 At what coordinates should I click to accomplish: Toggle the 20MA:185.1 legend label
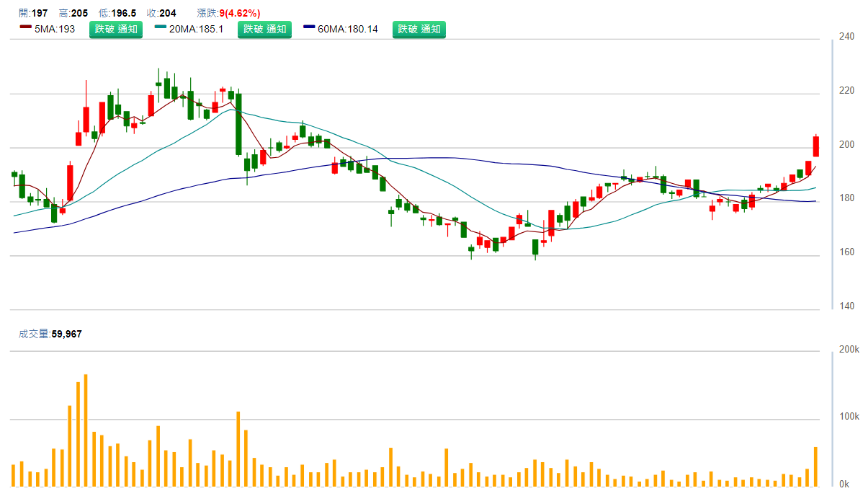(x=196, y=30)
